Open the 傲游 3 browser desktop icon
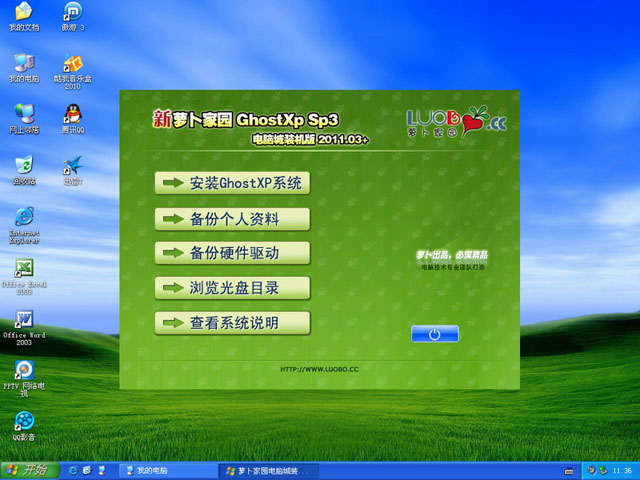Screen dimensions: 640x480 click(73, 16)
